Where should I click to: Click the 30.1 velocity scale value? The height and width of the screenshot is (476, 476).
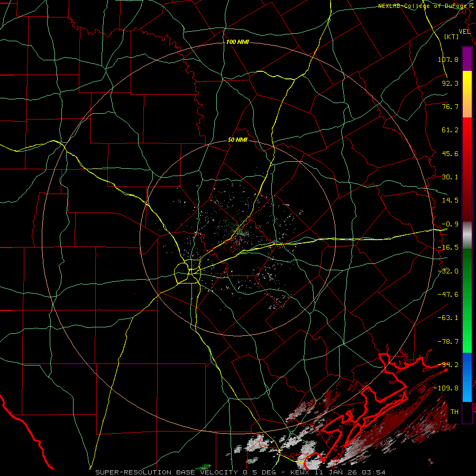coord(450,177)
